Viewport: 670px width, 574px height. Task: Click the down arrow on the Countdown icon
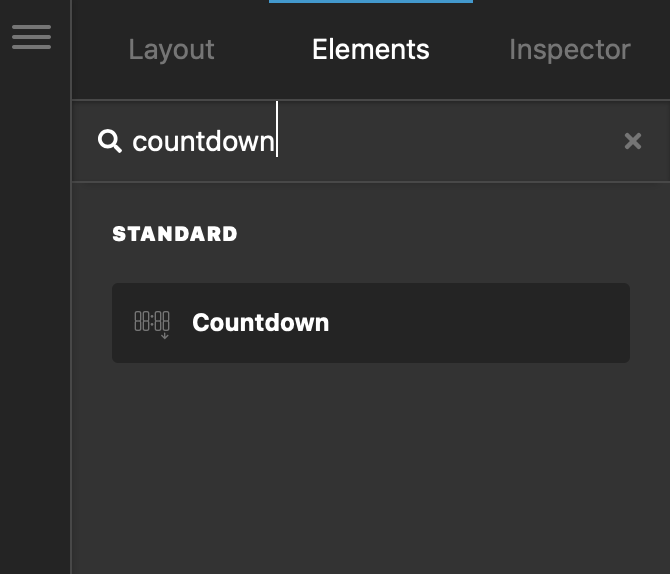[x=165, y=336]
